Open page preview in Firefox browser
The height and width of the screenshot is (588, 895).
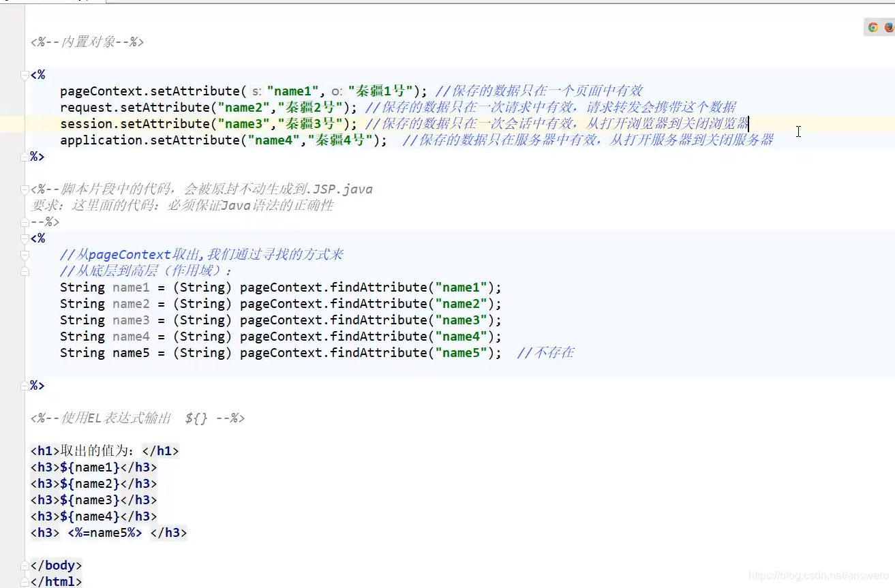(890, 27)
